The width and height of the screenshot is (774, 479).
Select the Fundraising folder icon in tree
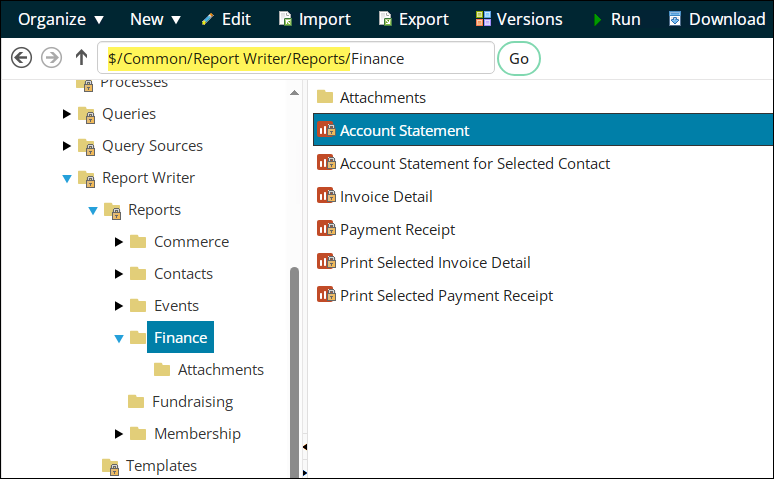136,401
